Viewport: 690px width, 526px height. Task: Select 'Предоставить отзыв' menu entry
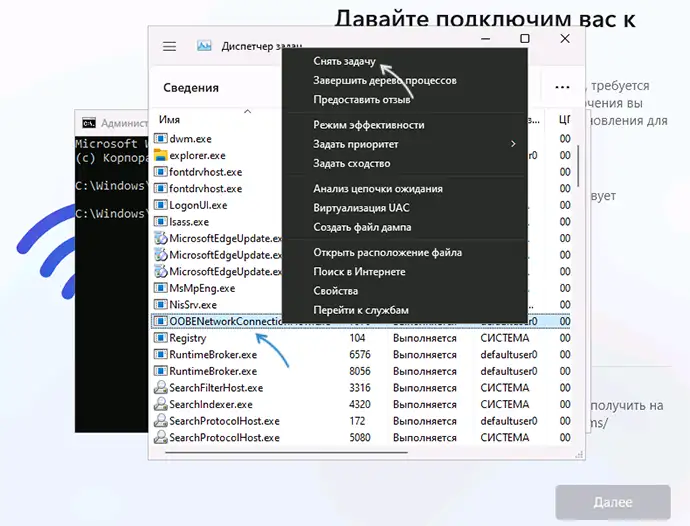(362, 99)
